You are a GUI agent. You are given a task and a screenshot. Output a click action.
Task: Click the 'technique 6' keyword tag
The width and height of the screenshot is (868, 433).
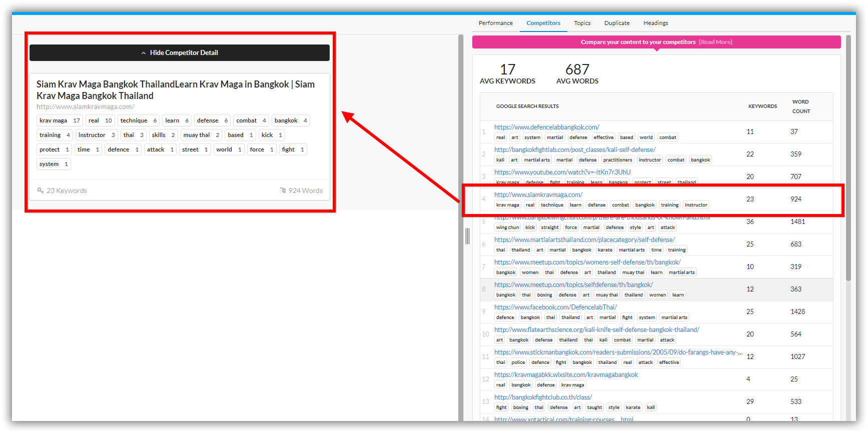click(x=139, y=120)
